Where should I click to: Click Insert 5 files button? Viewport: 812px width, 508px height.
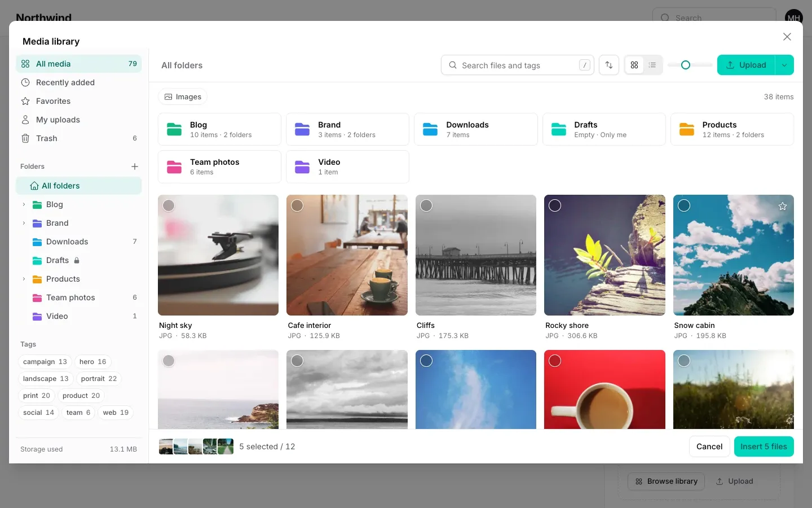(764, 446)
